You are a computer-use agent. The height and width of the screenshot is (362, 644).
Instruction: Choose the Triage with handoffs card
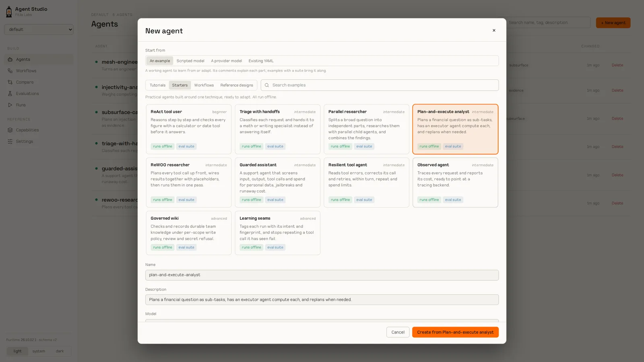point(278,129)
